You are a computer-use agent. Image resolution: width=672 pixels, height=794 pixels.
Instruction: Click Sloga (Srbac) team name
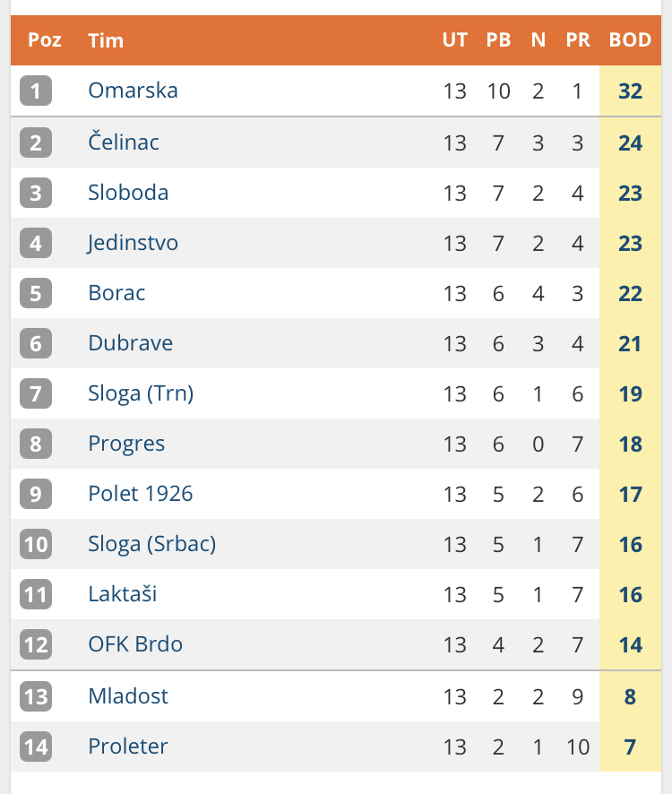tap(151, 544)
